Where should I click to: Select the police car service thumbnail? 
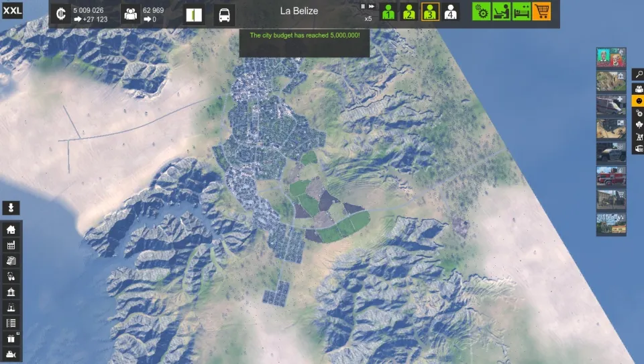tap(610, 152)
